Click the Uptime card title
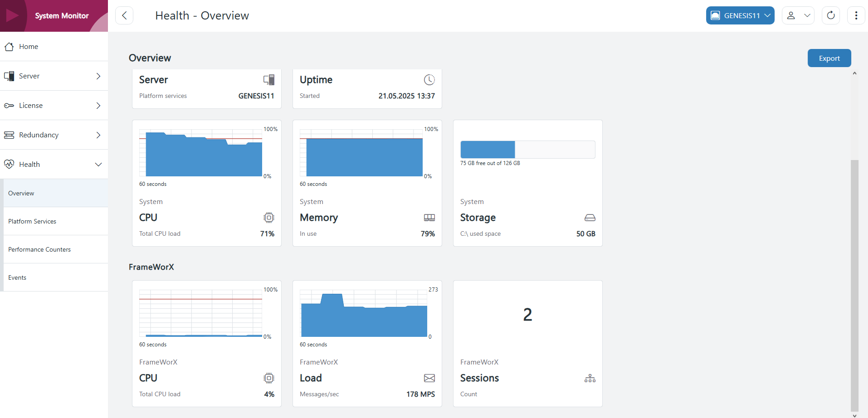Image resolution: width=868 pixels, height=418 pixels. (316, 80)
